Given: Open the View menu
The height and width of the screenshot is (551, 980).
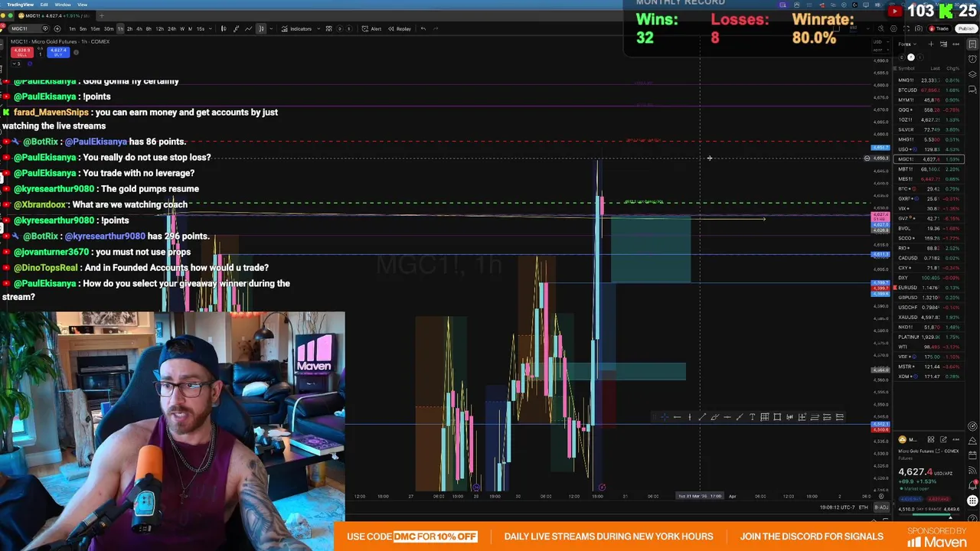Looking at the screenshot, I should click(x=82, y=5).
